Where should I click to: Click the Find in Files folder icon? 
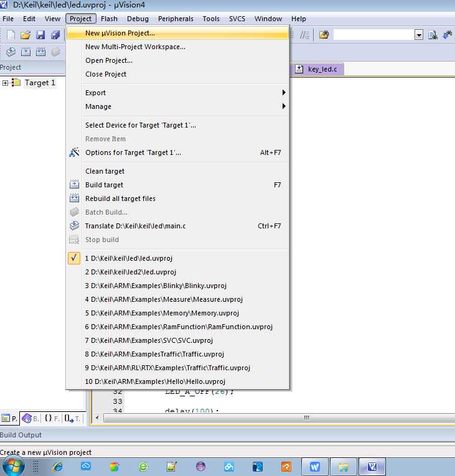[324, 35]
